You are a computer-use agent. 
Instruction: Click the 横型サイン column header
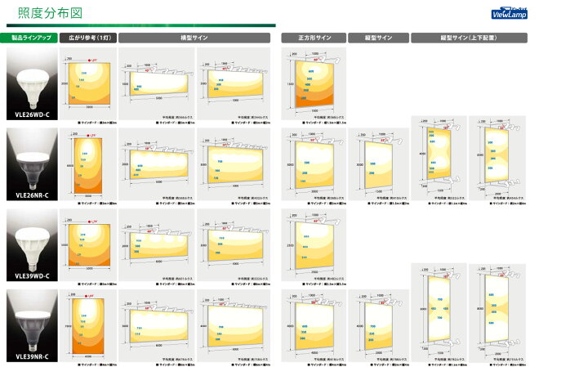[x=194, y=38]
